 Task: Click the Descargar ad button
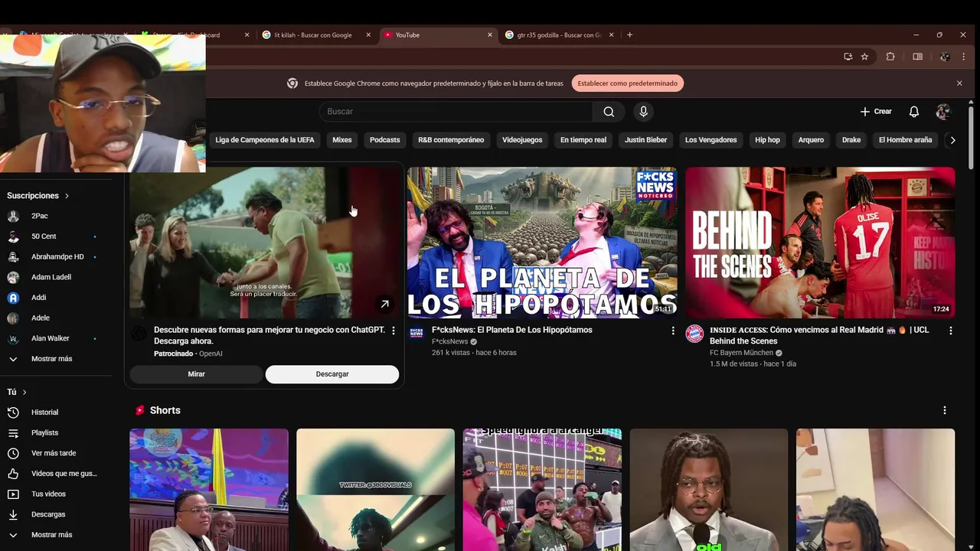coord(332,374)
